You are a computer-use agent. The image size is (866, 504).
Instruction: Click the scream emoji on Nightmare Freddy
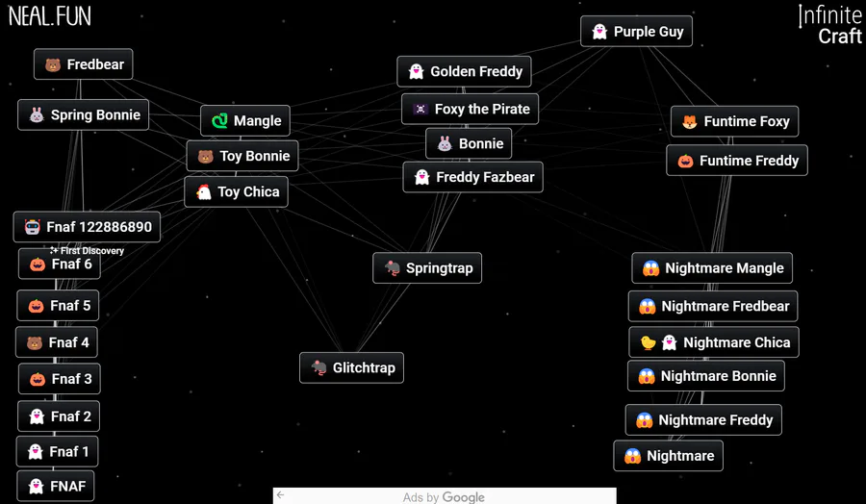pyautogui.click(x=644, y=420)
